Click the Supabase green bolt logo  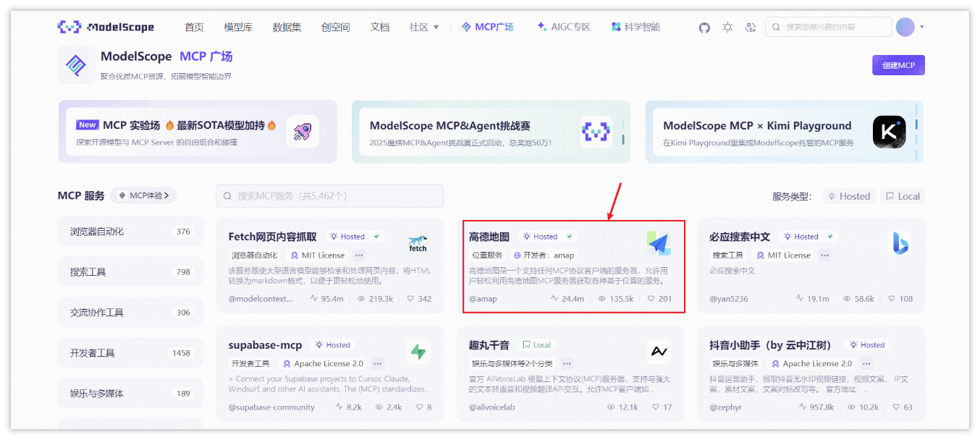(418, 352)
